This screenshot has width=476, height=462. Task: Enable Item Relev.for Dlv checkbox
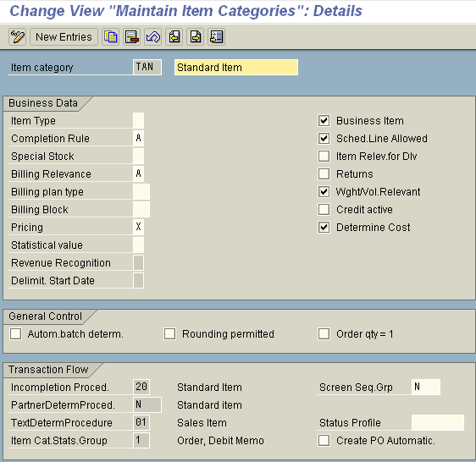pos(324,157)
